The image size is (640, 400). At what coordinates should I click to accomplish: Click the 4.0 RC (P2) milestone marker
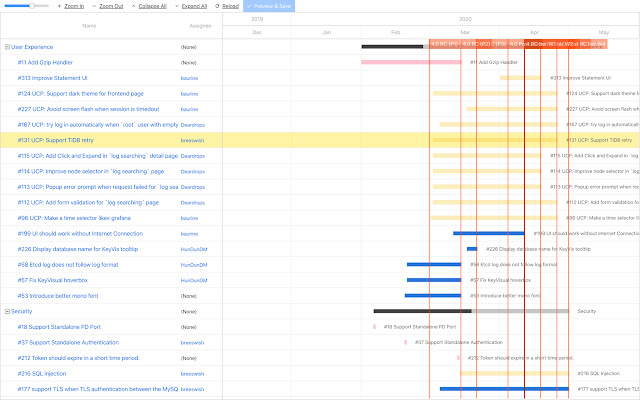coord(476,44)
